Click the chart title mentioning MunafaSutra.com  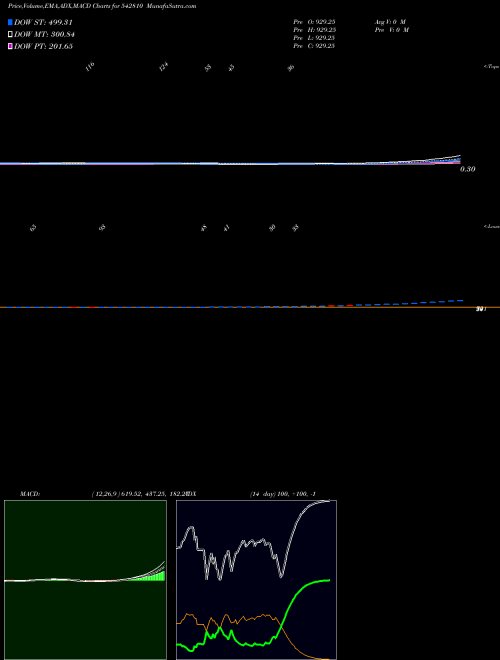tap(102, 6)
